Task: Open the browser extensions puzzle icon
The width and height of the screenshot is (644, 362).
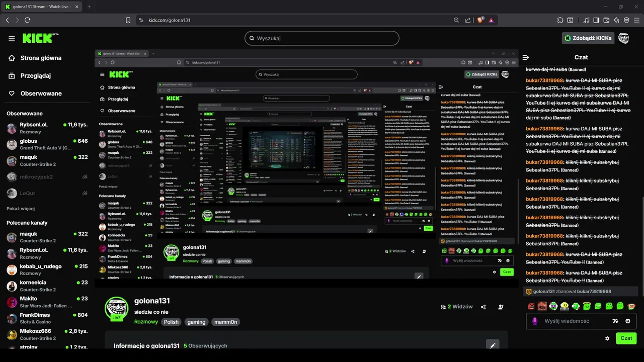Action: click(x=560, y=20)
